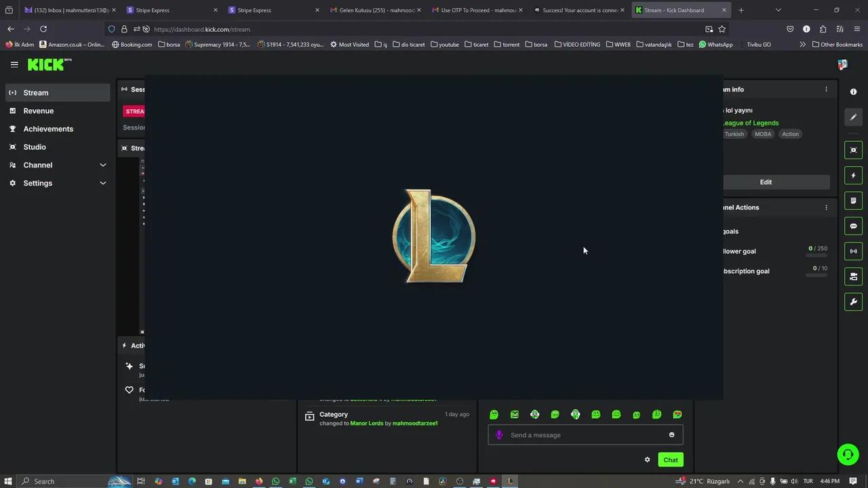This screenshot has width=868, height=488.
Task: Go to Revenue in the sidebar
Action: 38,110
